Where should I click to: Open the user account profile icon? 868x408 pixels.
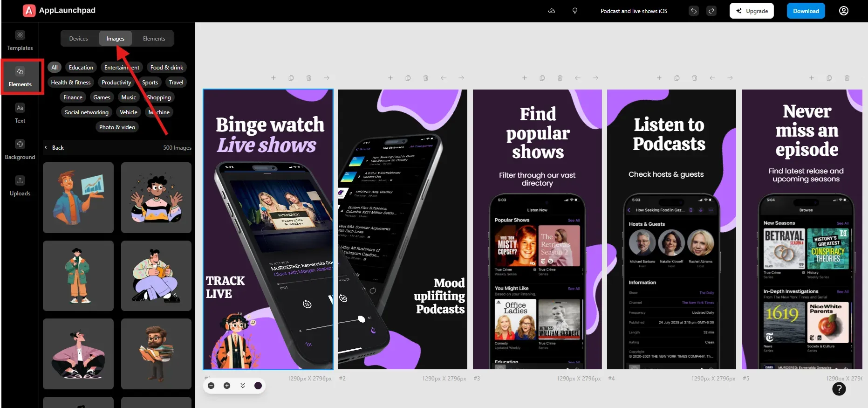point(843,11)
